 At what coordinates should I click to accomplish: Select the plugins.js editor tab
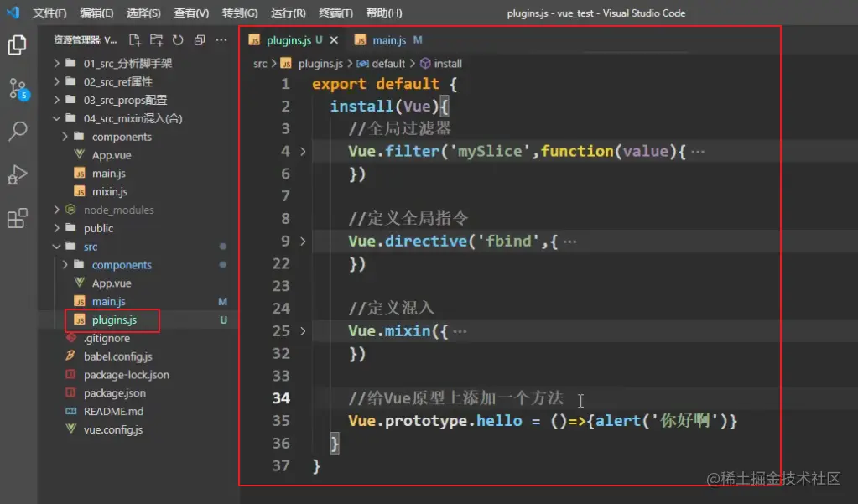pyautogui.click(x=289, y=40)
